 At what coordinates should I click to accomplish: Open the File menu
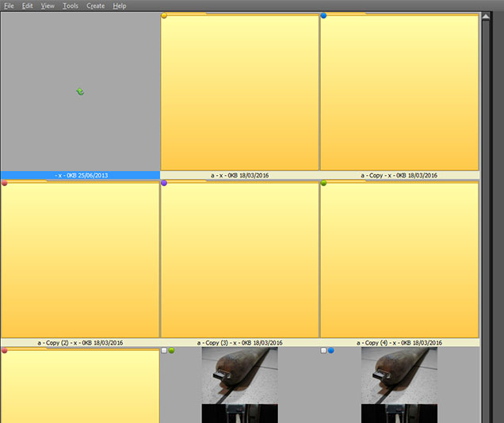[9, 6]
